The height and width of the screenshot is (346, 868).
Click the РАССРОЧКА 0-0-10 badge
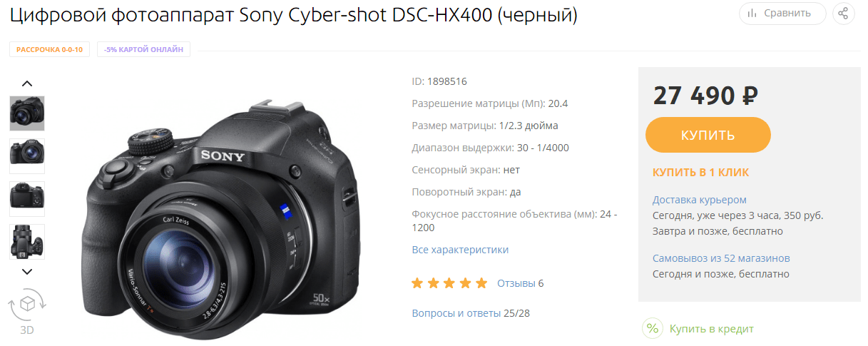click(49, 50)
